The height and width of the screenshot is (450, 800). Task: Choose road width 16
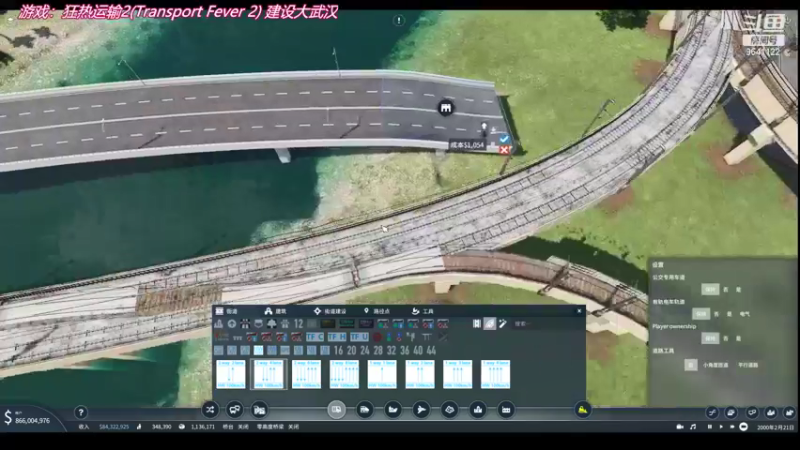pos(338,350)
